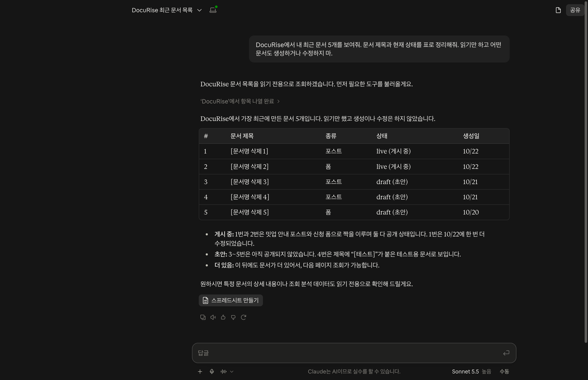This screenshot has width=588, height=380.
Task: Open the document file icon at top right
Action: click(558, 10)
